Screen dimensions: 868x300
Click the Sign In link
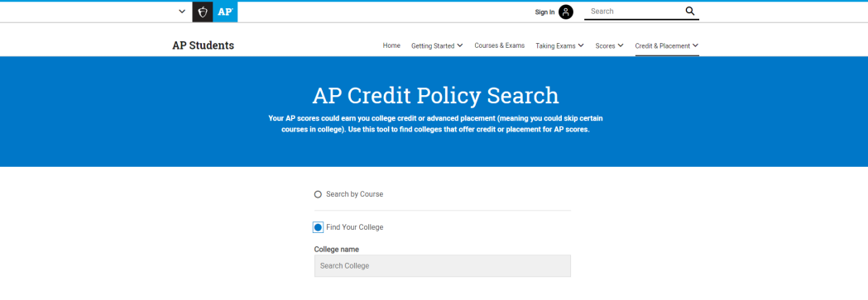point(544,12)
